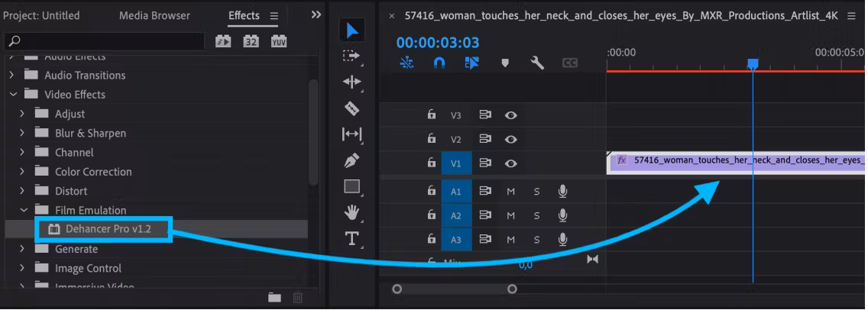Expand the Distort folder
868x310 pixels.
coord(22,191)
